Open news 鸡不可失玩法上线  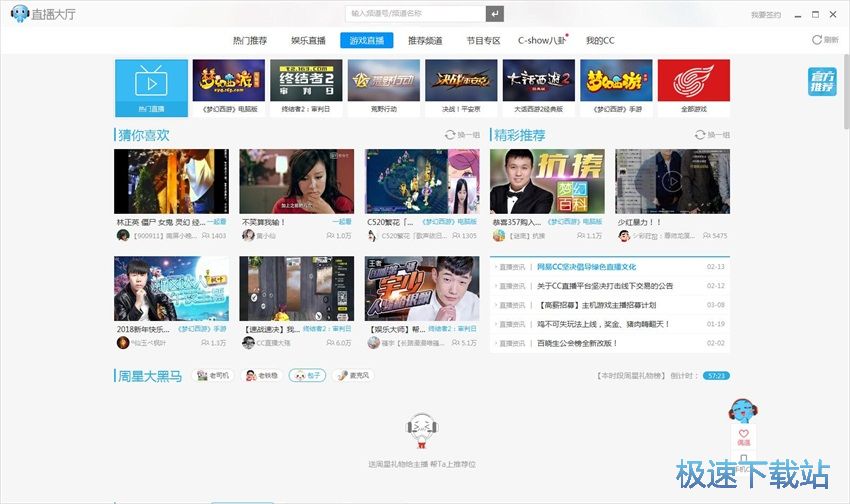(x=603, y=324)
